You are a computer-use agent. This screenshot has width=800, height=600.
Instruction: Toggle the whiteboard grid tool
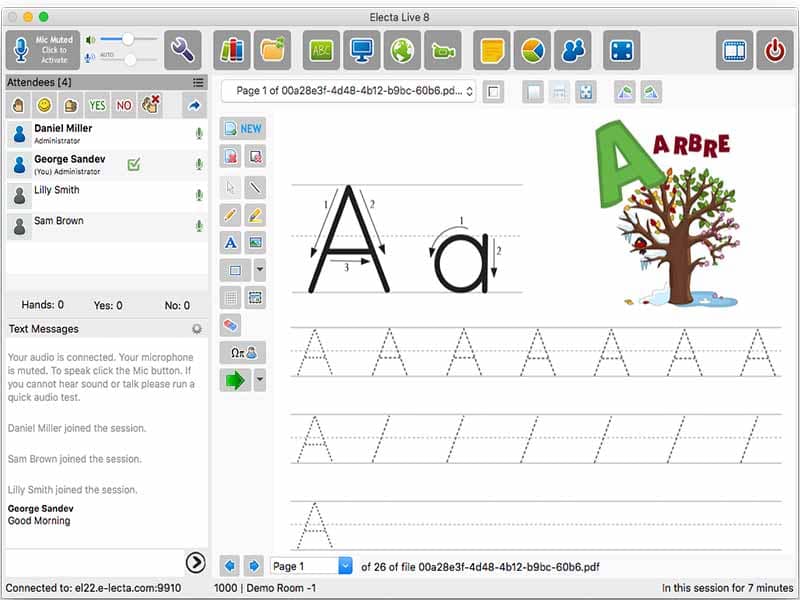point(230,297)
